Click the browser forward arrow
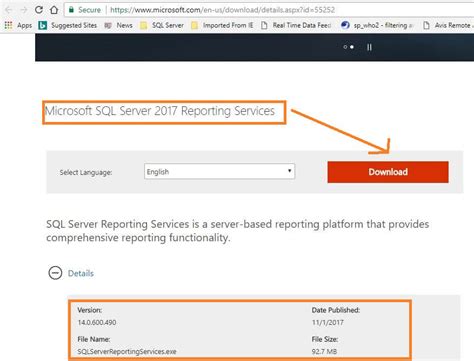The width and height of the screenshot is (474, 361). tap(24, 10)
